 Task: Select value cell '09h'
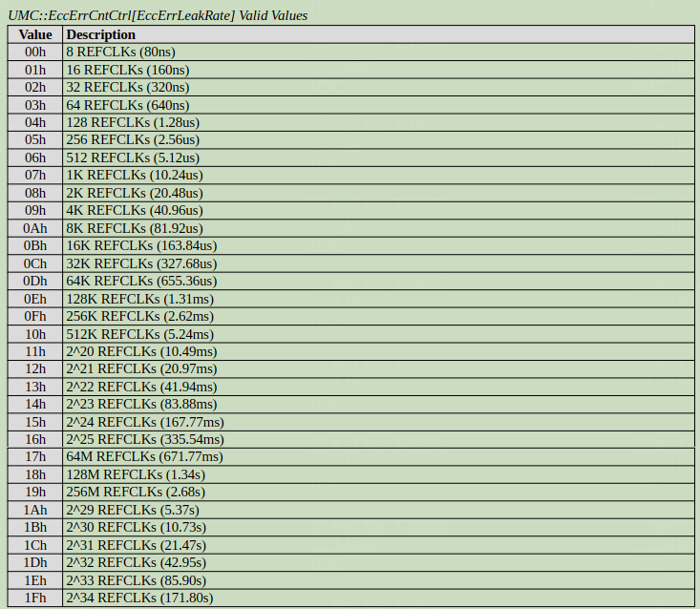point(35,211)
